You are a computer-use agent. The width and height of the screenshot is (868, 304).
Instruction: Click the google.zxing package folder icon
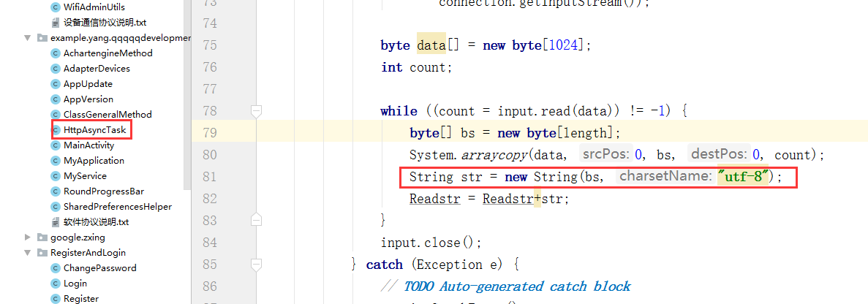(42, 237)
